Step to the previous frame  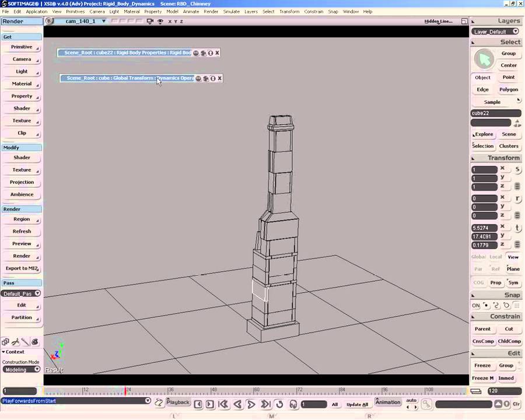click(x=198, y=404)
